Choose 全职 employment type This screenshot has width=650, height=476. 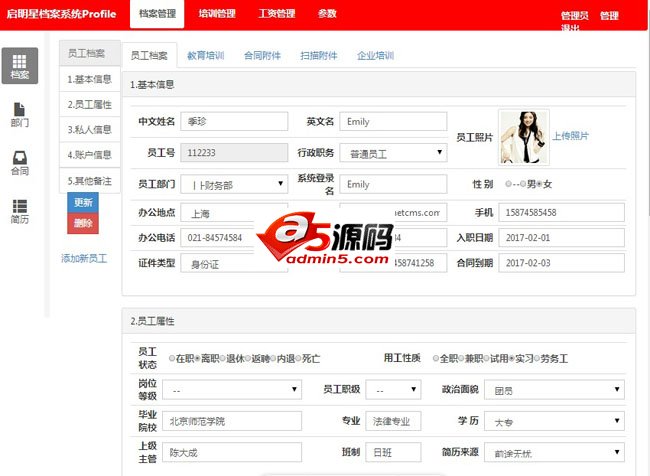click(x=436, y=358)
